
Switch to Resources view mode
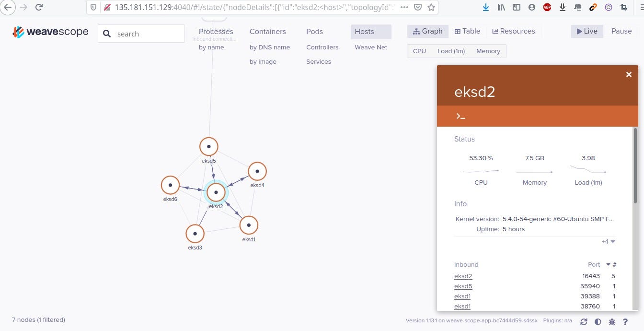point(513,31)
